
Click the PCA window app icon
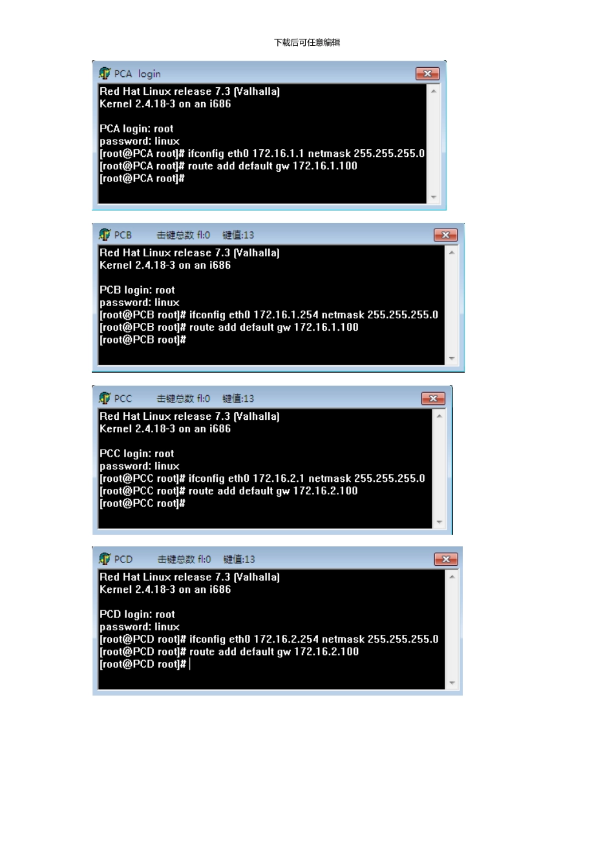point(105,73)
